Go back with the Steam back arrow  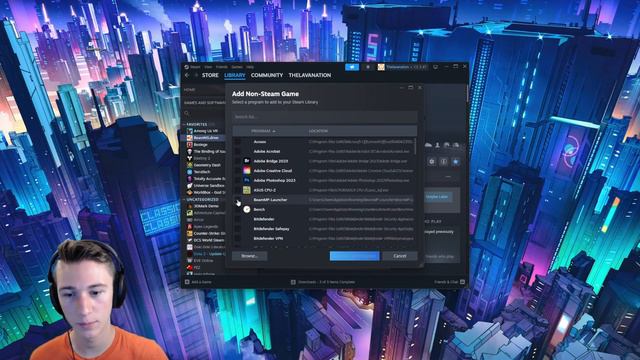tap(187, 75)
